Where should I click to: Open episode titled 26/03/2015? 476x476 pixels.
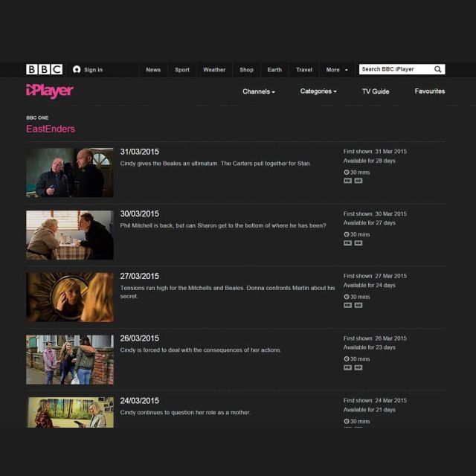pos(139,338)
